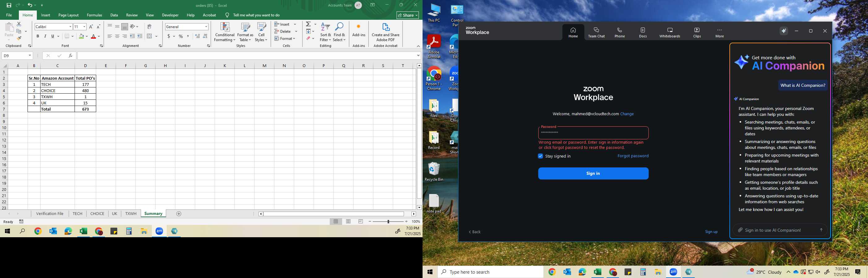Click the Fill Color bucket swatch
This screenshot has height=278, width=868.
click(x=81, y=36)
